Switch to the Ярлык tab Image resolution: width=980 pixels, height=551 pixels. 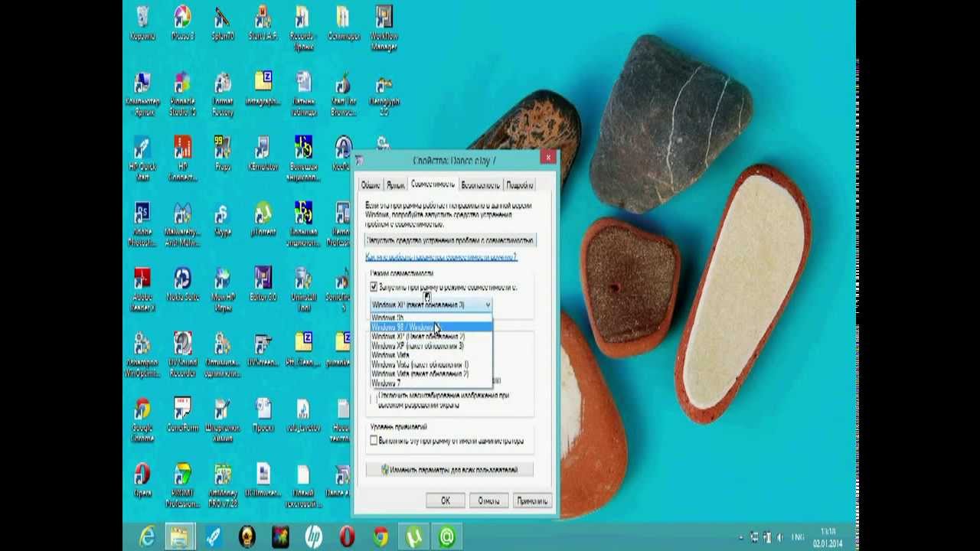point(395,185)
